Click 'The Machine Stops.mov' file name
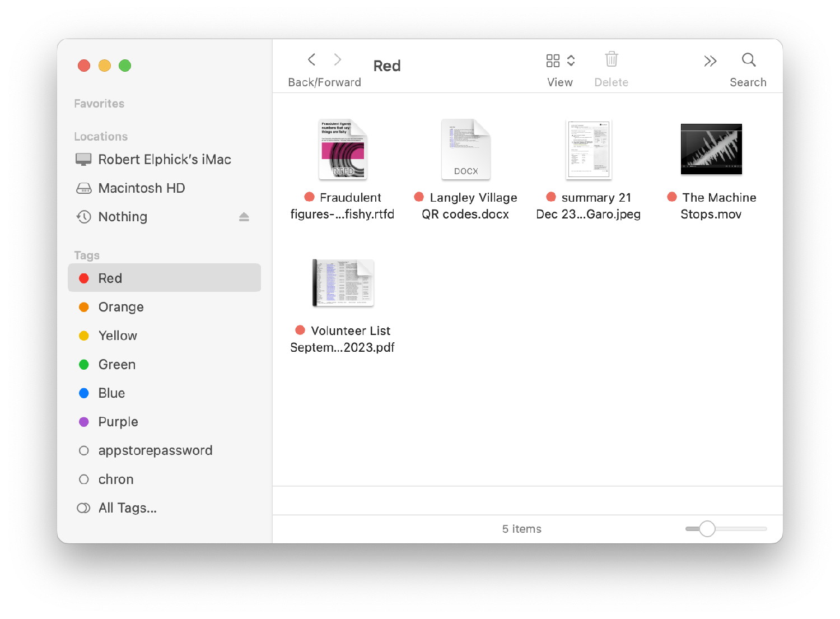The image size is (840, 619). [711, 206]
